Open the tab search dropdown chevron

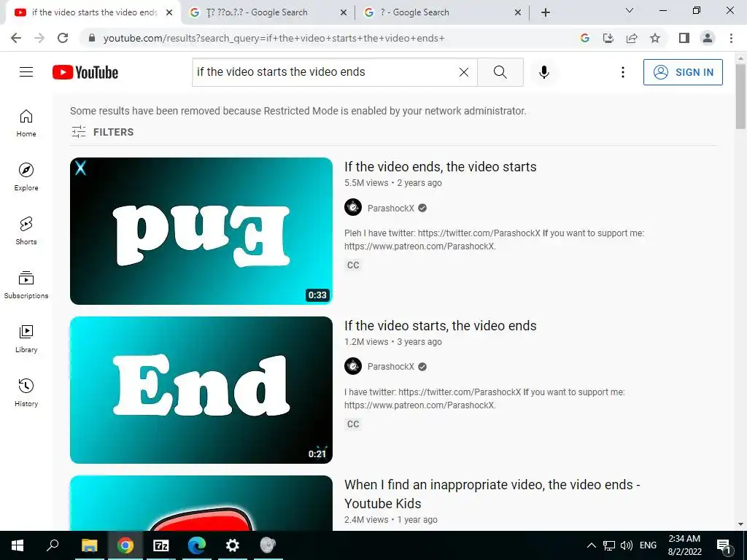tap(630, 10)
